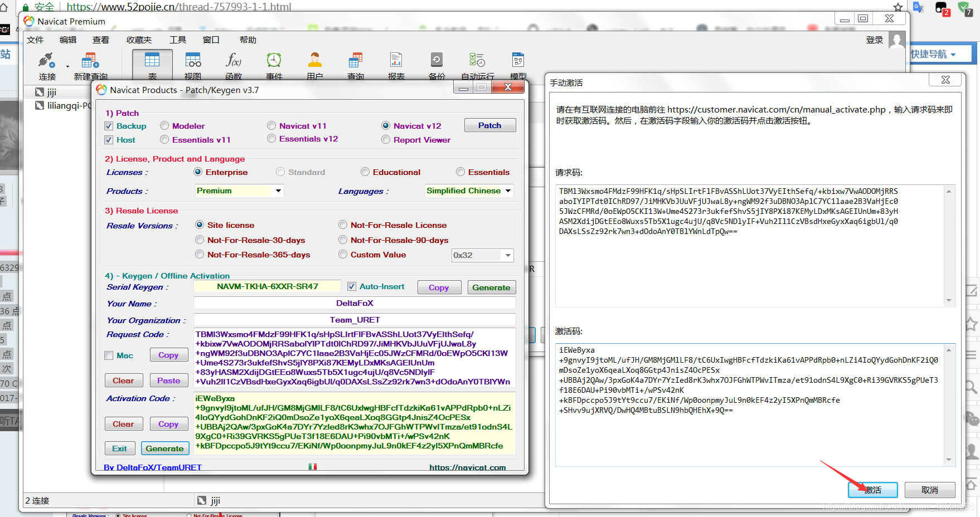This screenshot has width=980, height=517.
Task: Open the 帮助 menu
Action: (248, 40)
